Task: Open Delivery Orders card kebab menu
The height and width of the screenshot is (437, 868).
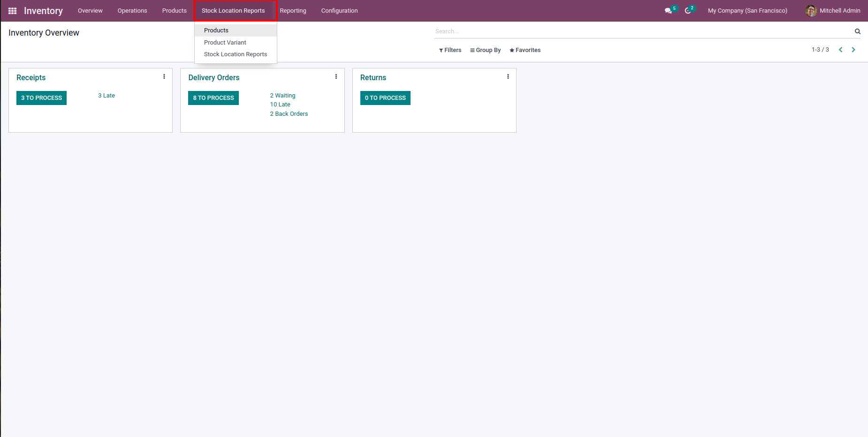Action: pyautogui.click(x=336, y=76)
